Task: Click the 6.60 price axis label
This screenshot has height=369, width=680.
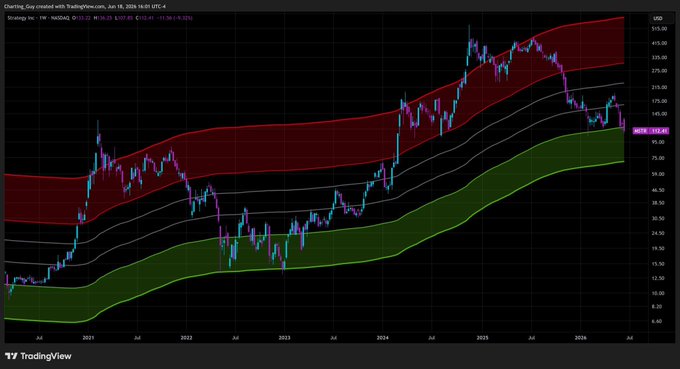Action: click(657, 321)
